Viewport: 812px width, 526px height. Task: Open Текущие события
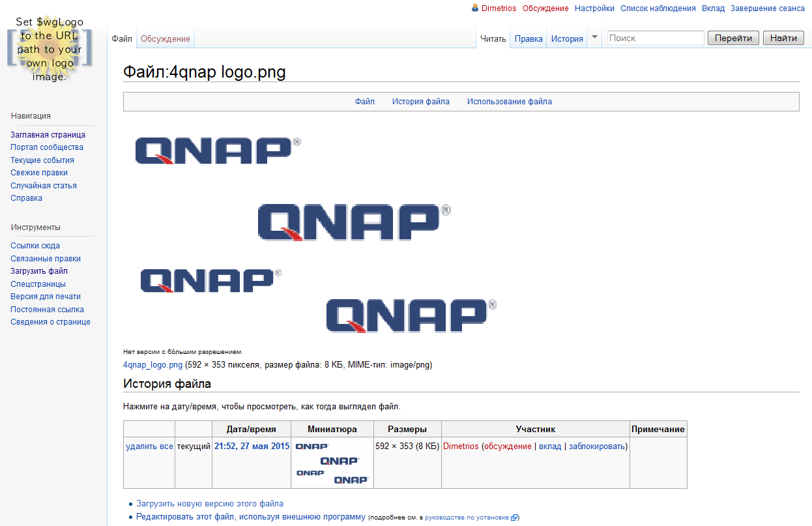[42, 160]
